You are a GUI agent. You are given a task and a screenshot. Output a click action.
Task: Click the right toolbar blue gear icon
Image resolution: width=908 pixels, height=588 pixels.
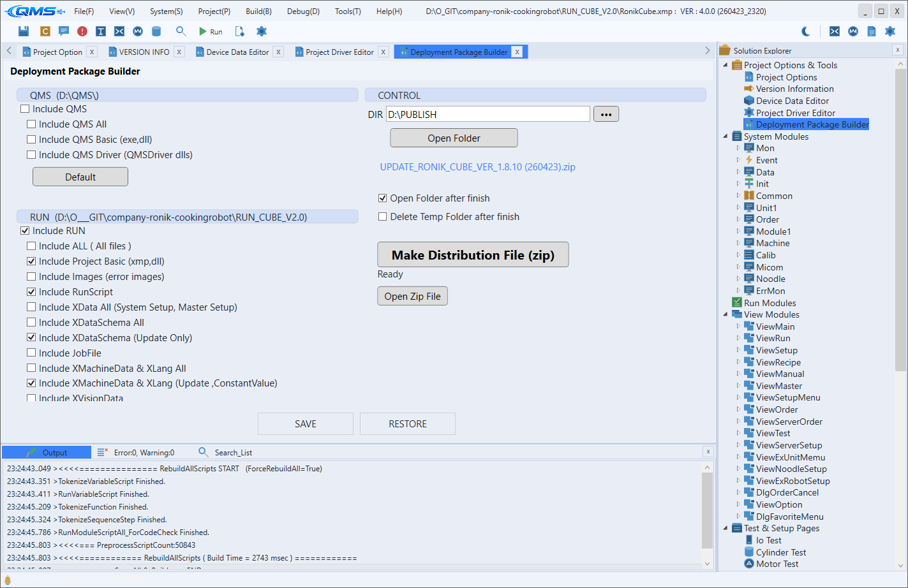click(890, 31)
